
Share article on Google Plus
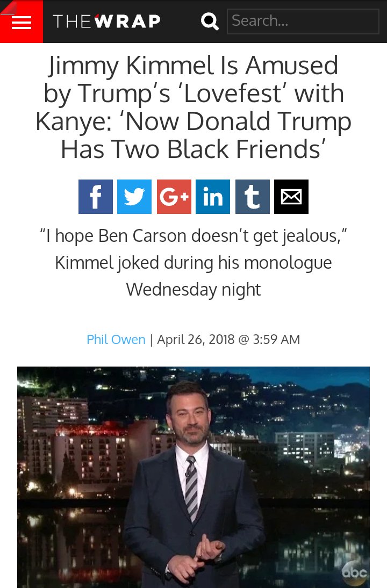coord(174,197)
